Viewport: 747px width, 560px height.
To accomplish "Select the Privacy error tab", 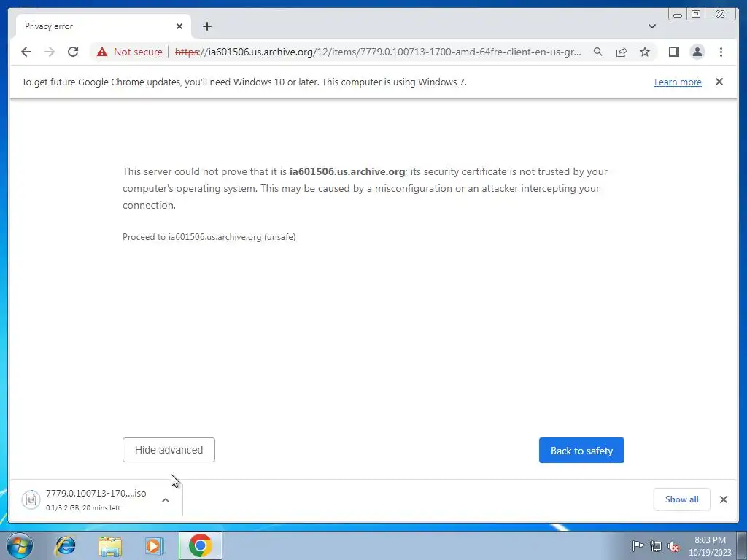I will click(x=104, y=26).
